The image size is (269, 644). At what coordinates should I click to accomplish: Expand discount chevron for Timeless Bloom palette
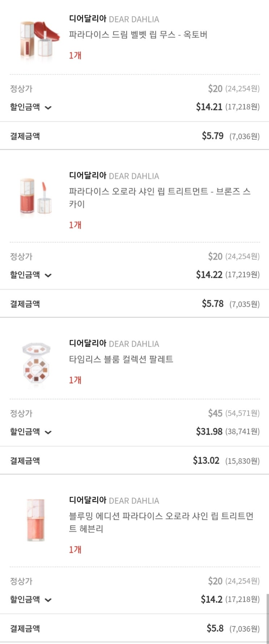tap(48, 432)
